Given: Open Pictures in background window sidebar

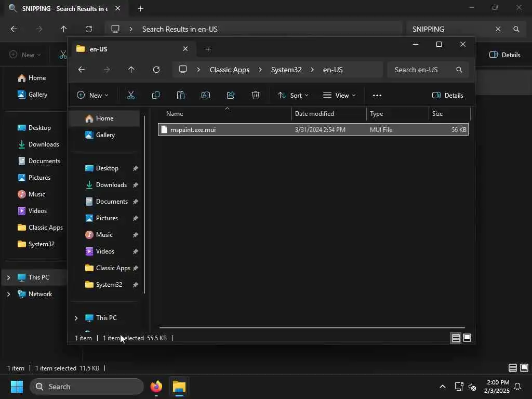Looking at the screenshot, I should point(34,178).
